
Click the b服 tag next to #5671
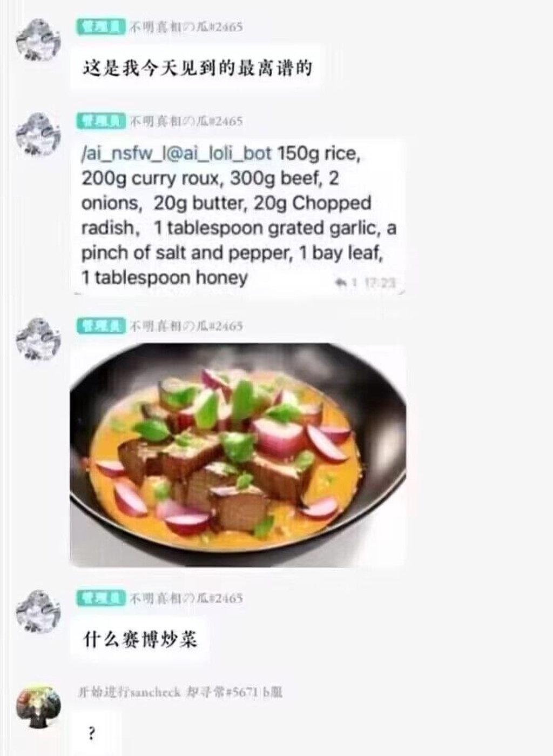pyautogui.click(x=273, y=692)
